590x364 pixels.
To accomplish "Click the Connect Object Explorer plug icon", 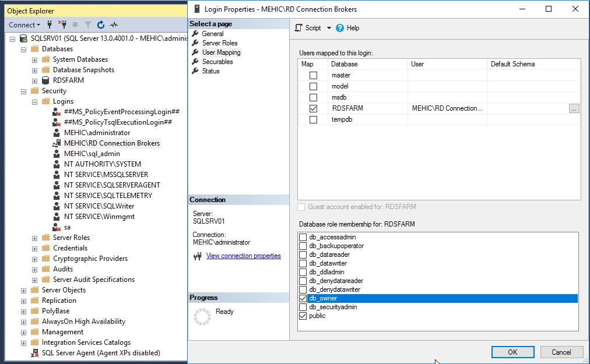I will (50, 25).
